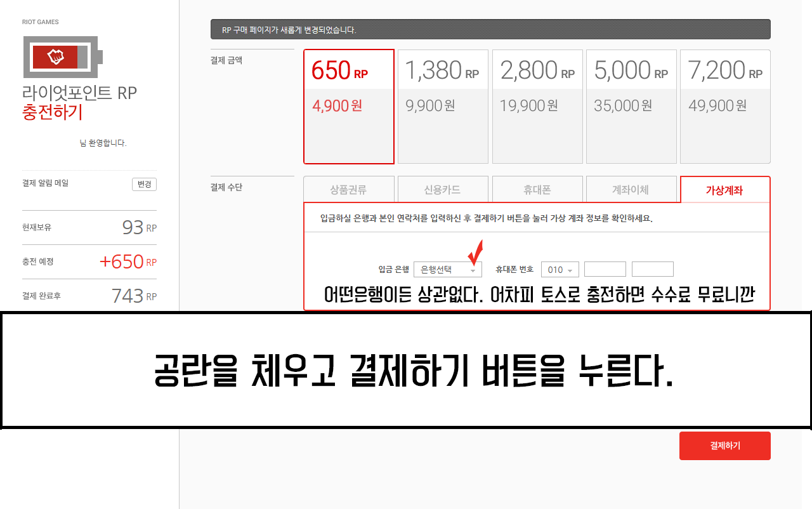
Task: Click the 현재보유 93 RP balance value
Action: (x=140, y=227)
